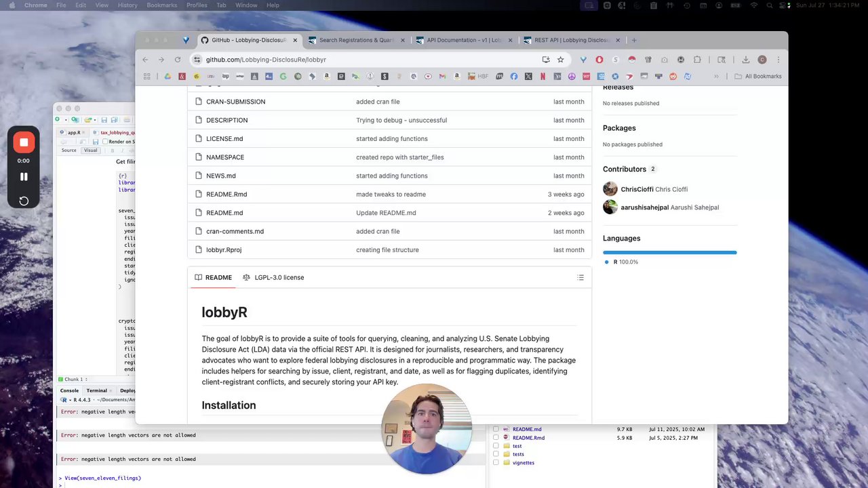Image resolution: width=868 pixels, height=488 pixels.
Task: Click ChrisCioffi's contributor avatar
Action: pos(610,189)
